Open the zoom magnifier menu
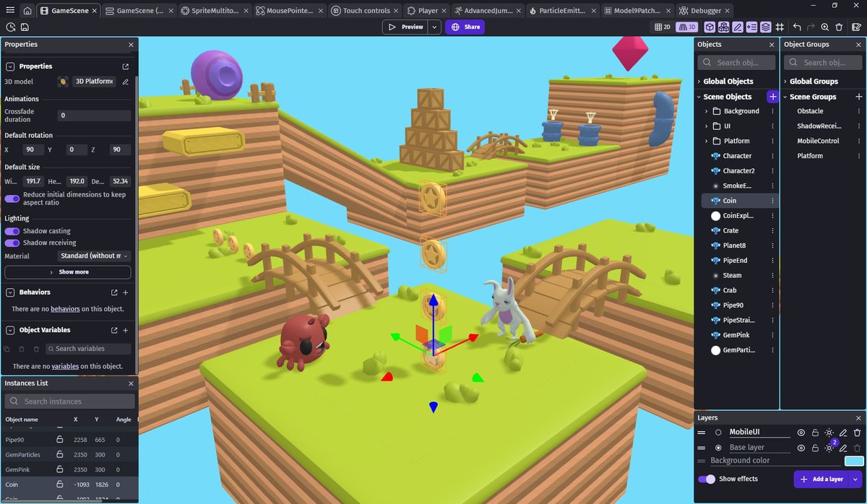The image size is (867, 504). 825,27
